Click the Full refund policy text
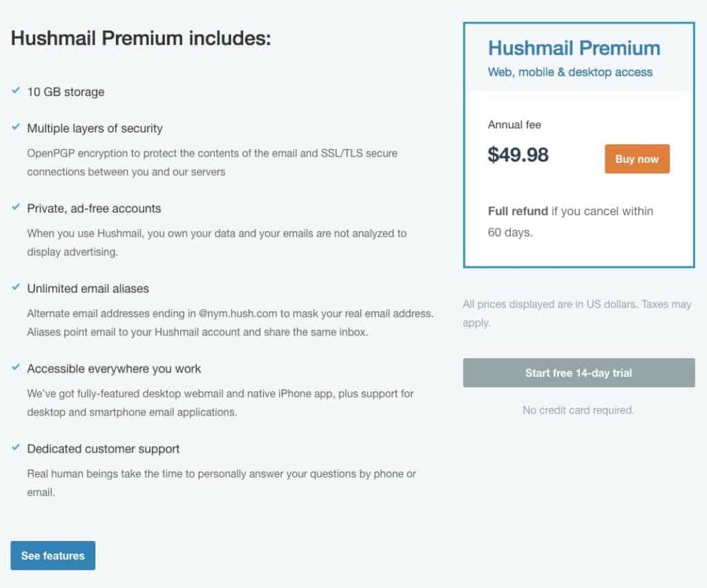The width and height of the screenshot is (707, 588). pyautogui.click(x=570, y=222)
